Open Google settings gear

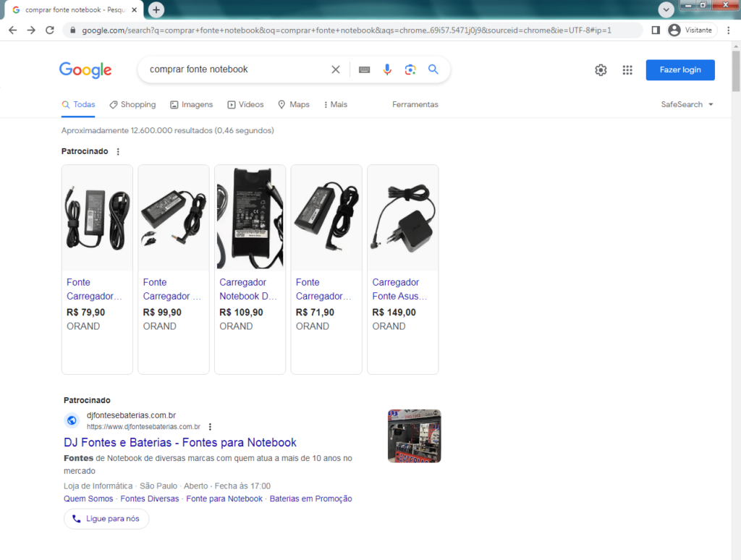point(601,70)
